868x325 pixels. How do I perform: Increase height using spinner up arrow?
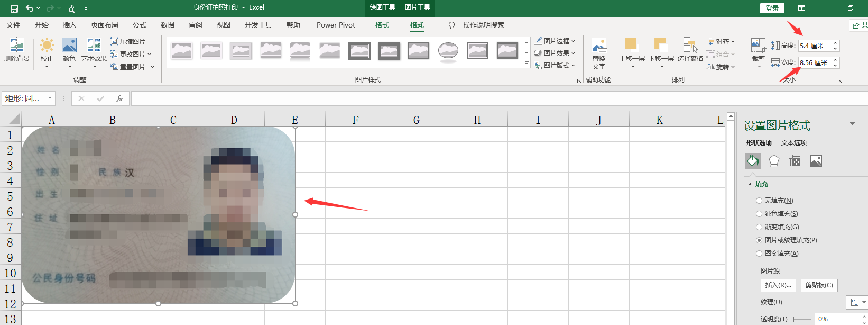[x=835, y=43]
